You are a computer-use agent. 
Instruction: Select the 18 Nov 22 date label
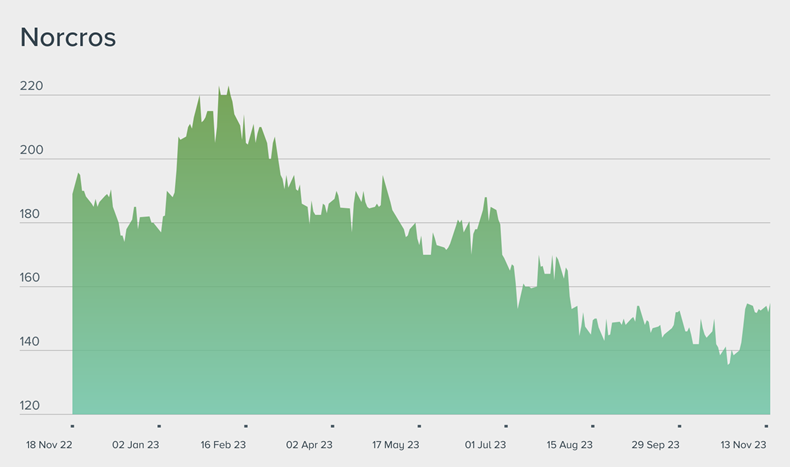48,445
